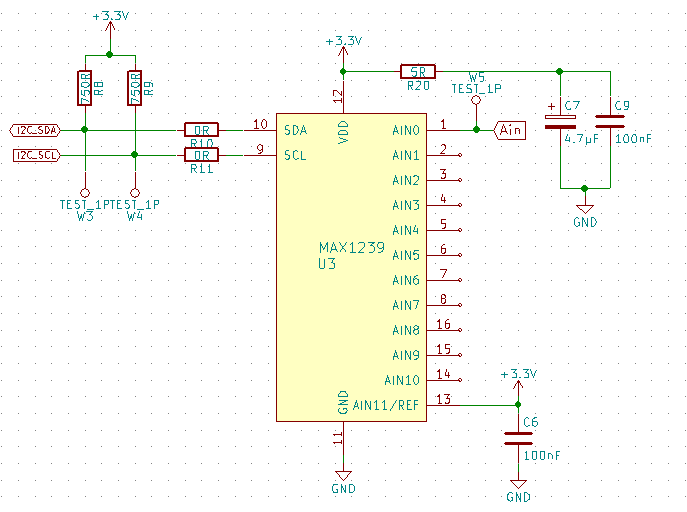Click the pin number 16 at AIN8
This screenshot has width=687, height=512.
[x=443, y=324]
